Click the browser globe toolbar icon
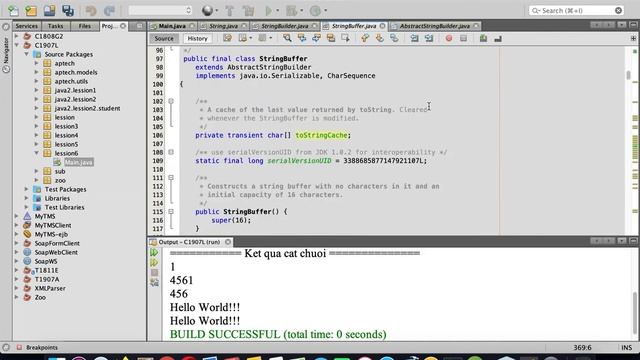640x360 pixels. click(207, 10)
